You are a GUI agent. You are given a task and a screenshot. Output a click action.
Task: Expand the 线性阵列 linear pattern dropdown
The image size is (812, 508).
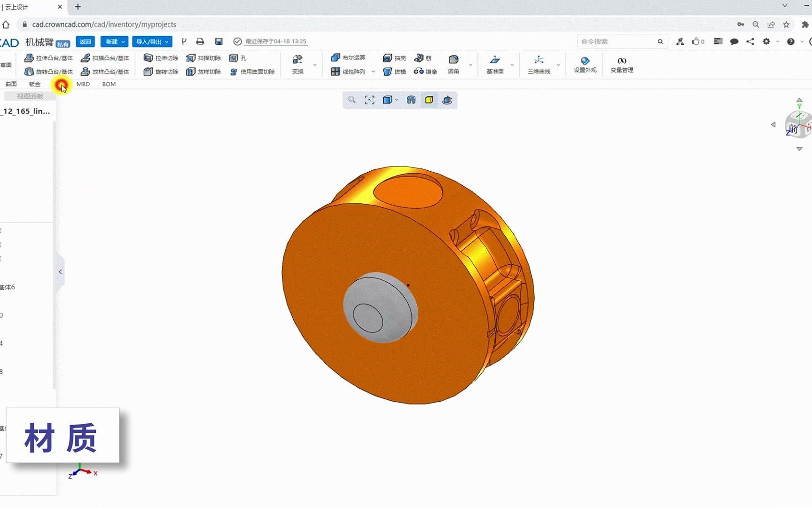(373, 71)
